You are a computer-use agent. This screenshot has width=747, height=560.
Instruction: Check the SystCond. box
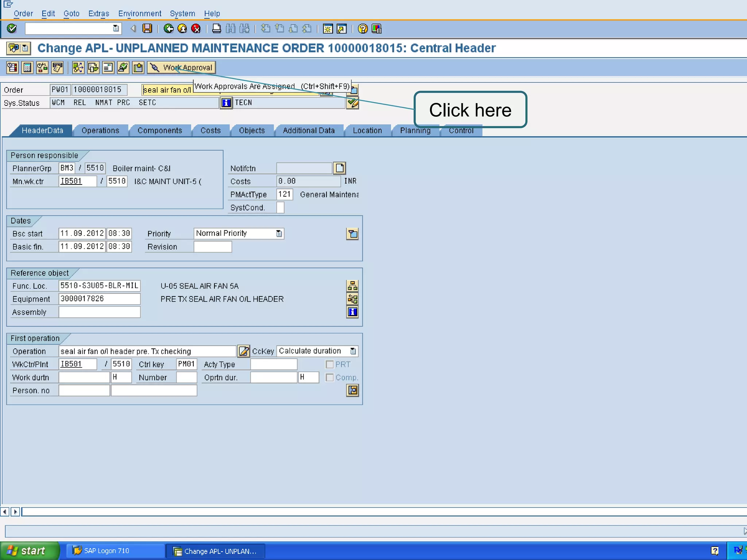[280, 207]
